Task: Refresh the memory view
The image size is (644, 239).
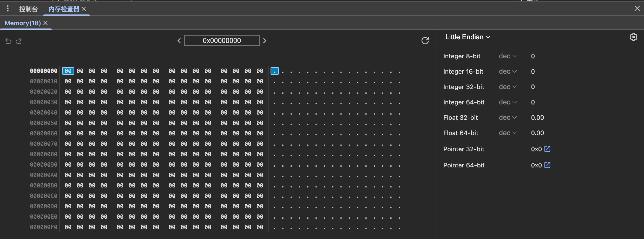Action: click(425, 41)
